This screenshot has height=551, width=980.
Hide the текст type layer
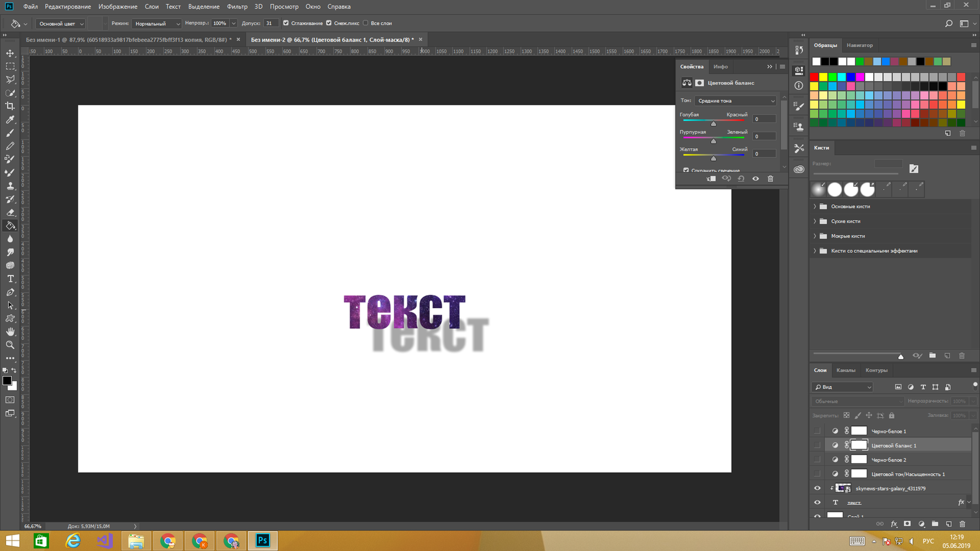[x=817, y=502]
